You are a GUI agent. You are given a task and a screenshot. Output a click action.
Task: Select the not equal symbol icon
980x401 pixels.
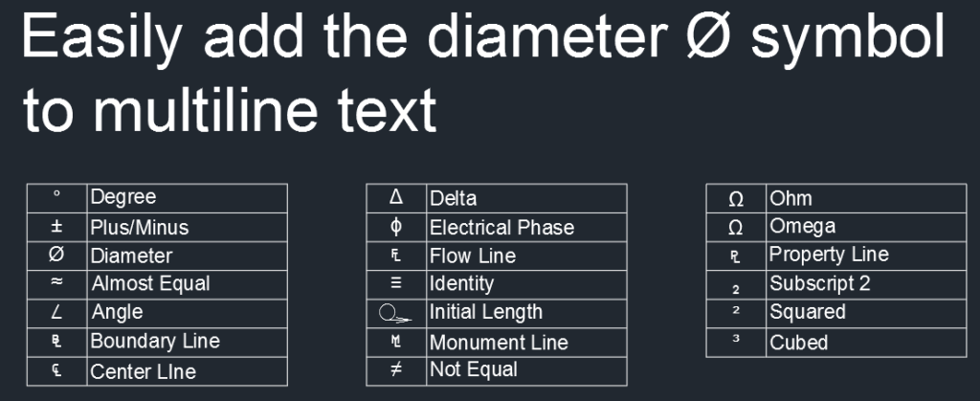pos(396,369)
